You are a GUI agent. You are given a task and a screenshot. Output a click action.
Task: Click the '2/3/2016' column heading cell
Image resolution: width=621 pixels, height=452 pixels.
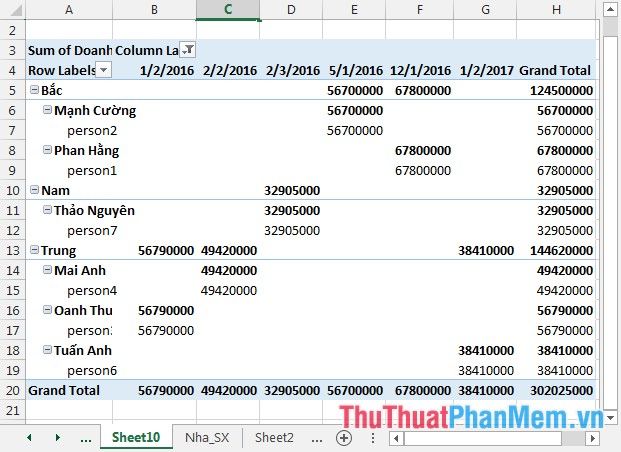point(291,71)
